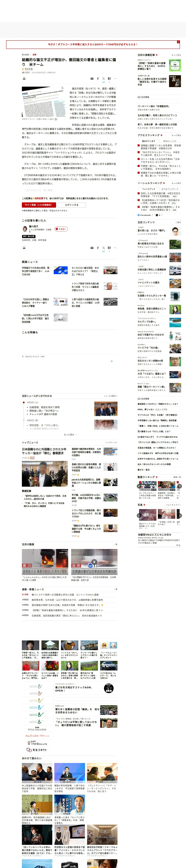186x868 pixels.
Task: Open ご案内 link beside 注目コンテンツ
Action: (x=178, y=222)
